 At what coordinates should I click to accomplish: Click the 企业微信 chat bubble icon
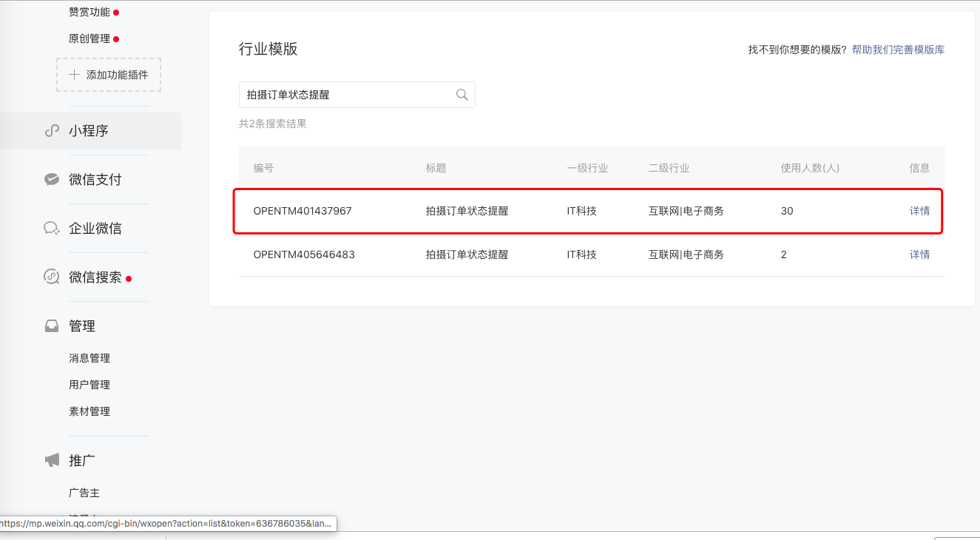click(50, 228)
